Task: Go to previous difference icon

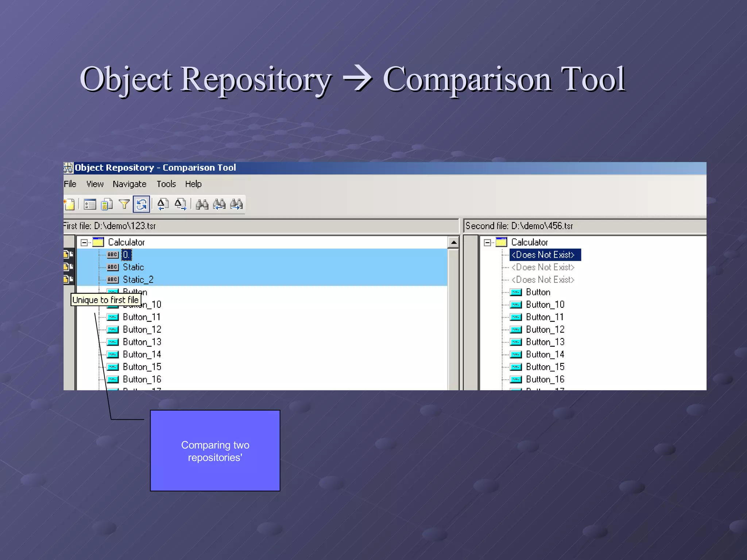Action: (x=163, y=204)
